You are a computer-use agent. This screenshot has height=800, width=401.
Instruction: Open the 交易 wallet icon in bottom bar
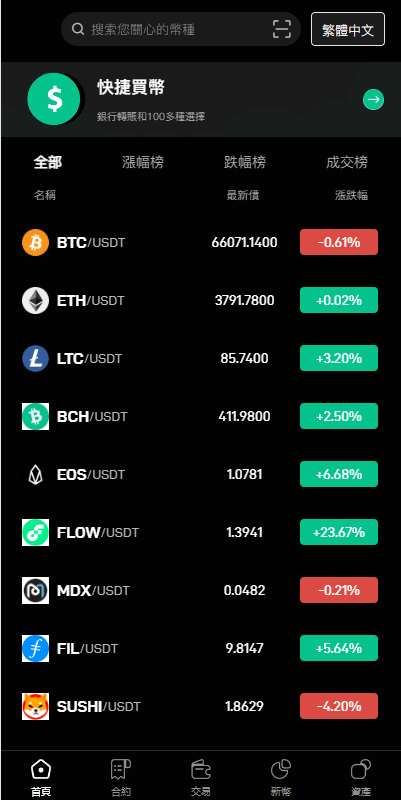(x=200, y=769)
